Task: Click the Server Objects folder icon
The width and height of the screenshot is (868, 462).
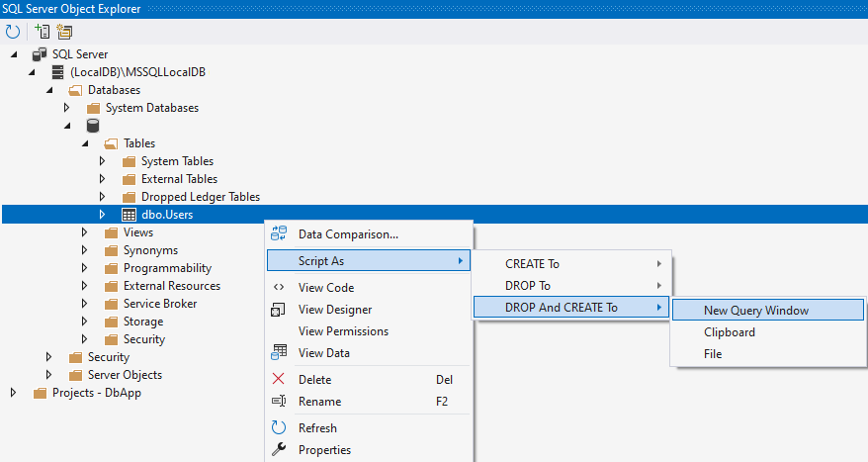Action: point(75,375)
